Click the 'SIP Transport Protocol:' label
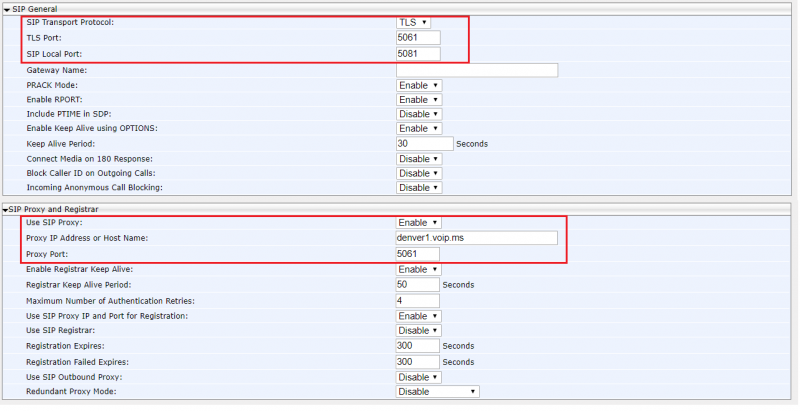This screenshot has width=800, height=411. 70,22
